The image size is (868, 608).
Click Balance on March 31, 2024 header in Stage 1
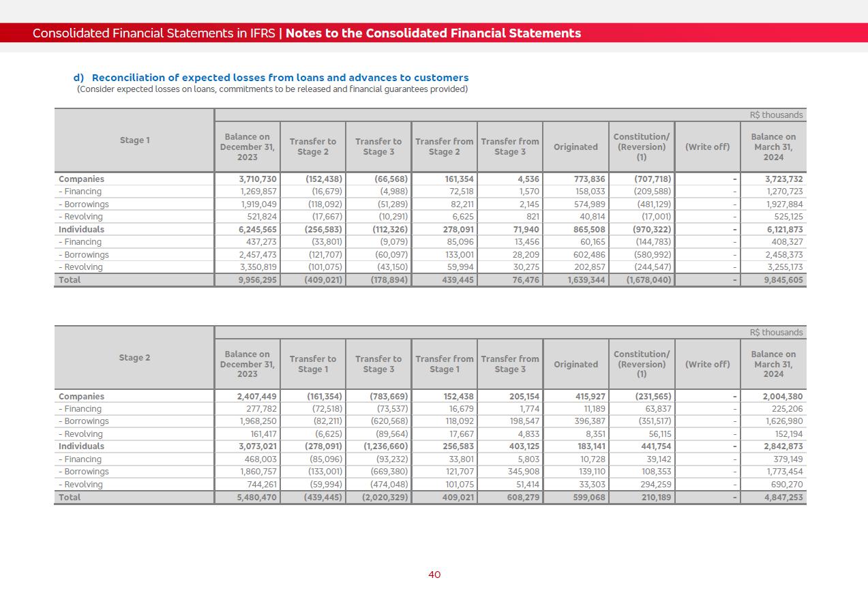(x=773, y=147)
